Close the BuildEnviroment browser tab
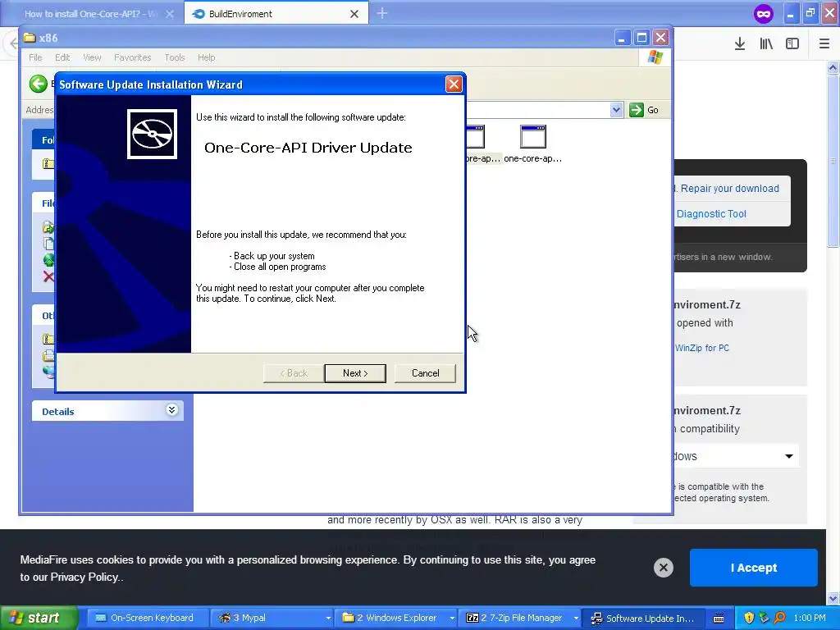840x630 pixels. coord(354,14)
